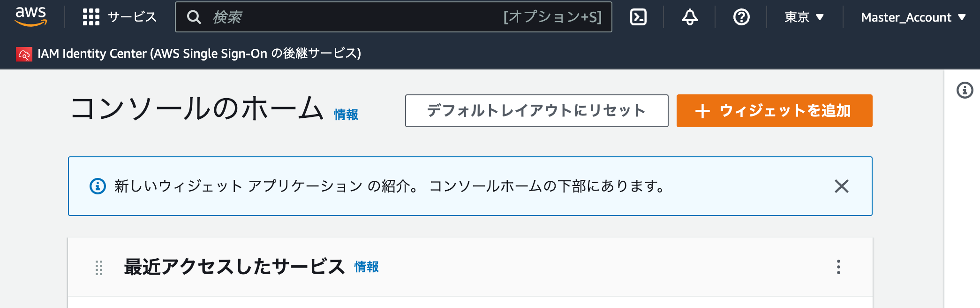Open the サービス grid menu icon
Viewport: 980px width, 308px height.
[91, 17]
